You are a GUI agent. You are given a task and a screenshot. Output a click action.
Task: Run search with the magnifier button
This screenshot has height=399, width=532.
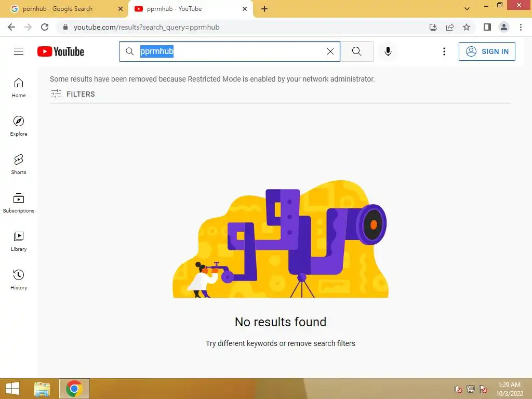pyautogui.click(x=356, y=51)
